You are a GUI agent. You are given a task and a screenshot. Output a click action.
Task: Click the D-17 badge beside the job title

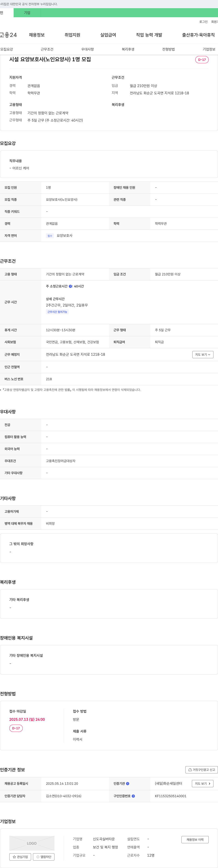point(202,60)
